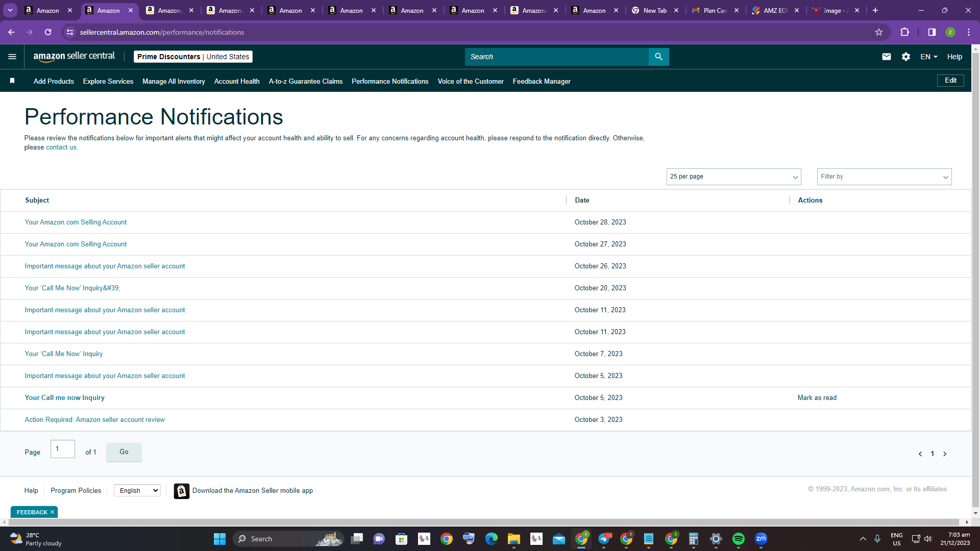Click the Seller Central search field

click(x=556, y=57)
